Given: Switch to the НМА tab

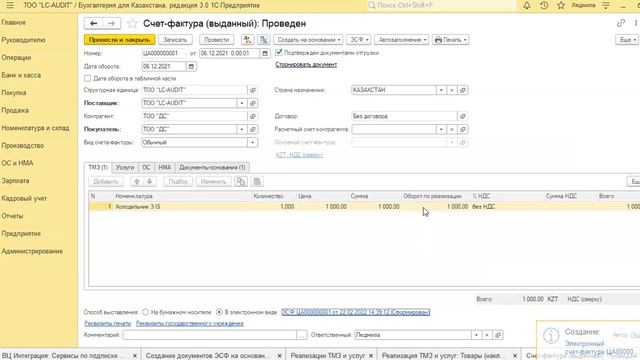Looking at the screenshot, I should coord(164,167).
